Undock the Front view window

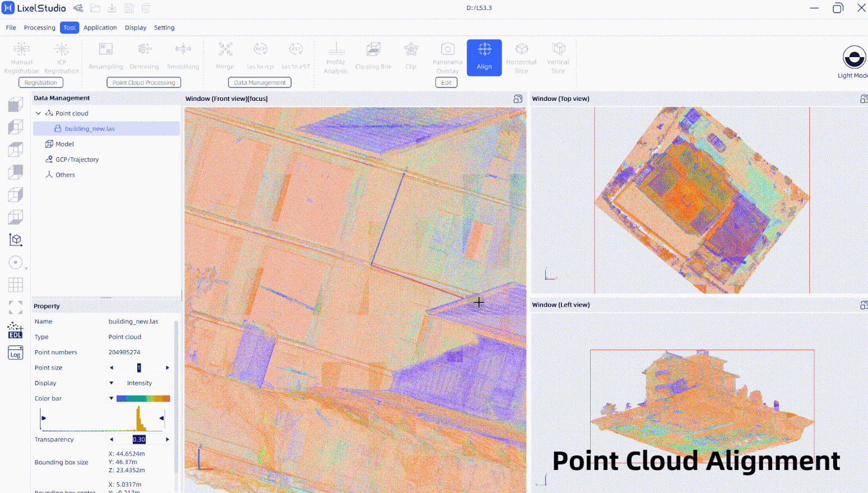click(518, 99)
